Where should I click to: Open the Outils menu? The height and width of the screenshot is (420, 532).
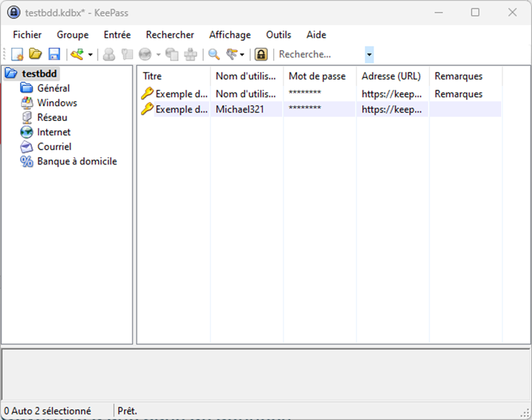[278, 34]
